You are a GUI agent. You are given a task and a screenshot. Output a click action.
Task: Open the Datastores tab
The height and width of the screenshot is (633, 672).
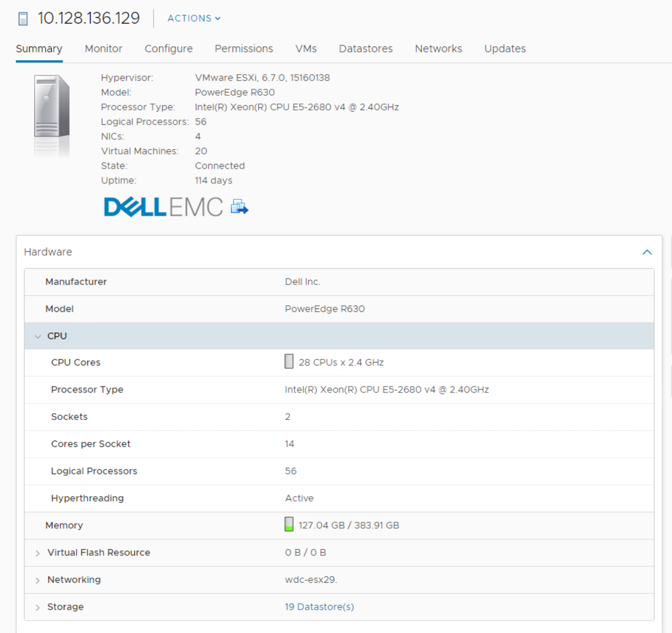coord(365,49)
